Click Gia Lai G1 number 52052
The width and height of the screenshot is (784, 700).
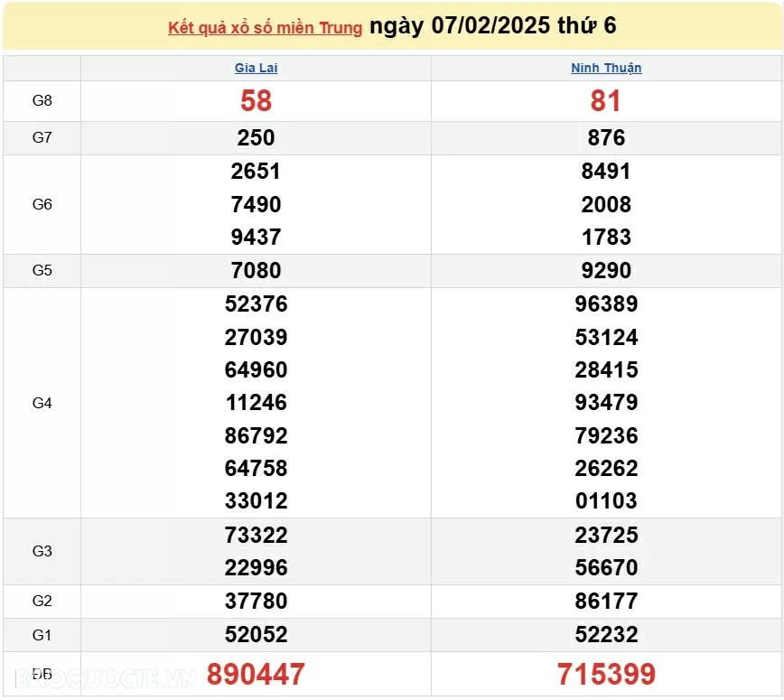(x=256, y=634)
